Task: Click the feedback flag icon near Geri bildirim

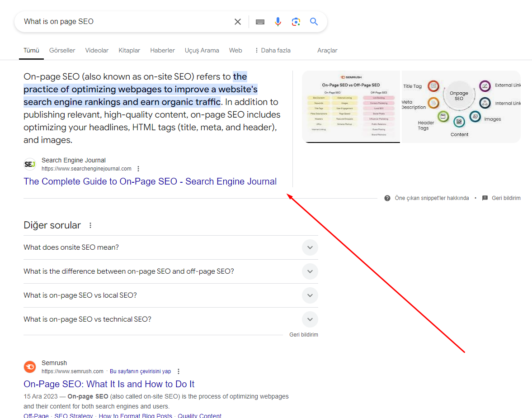Action: (485, 198)
